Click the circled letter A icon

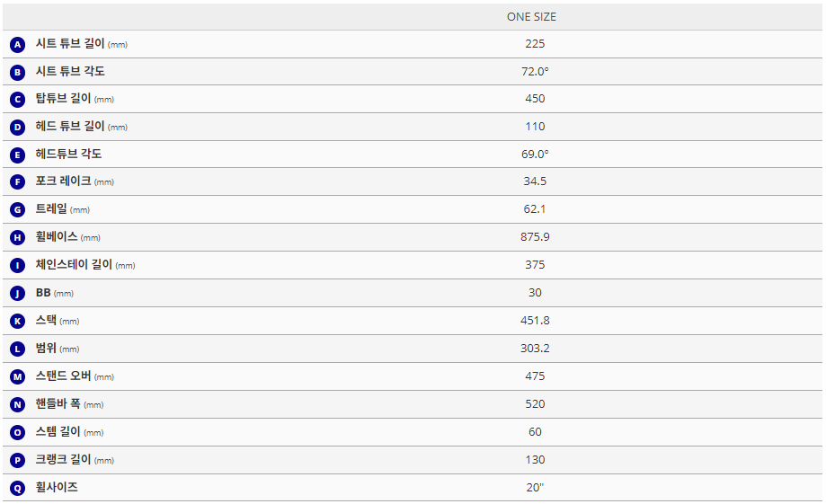click(x=17, y=44)
